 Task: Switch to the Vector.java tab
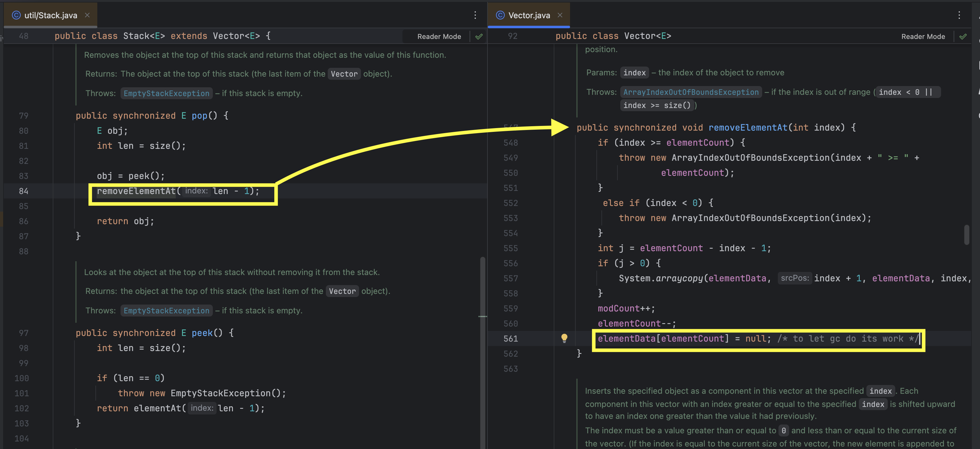click(x=529, y=15)
